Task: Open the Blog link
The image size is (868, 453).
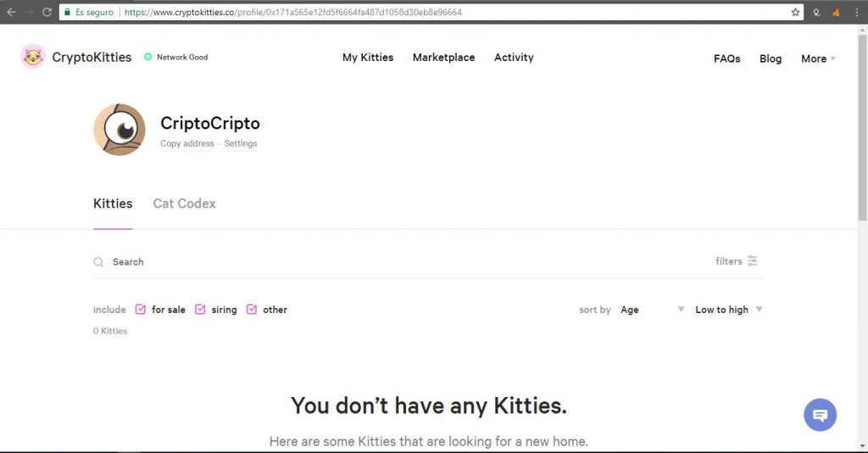Action: pyautogui.click(x=770, y=59)
